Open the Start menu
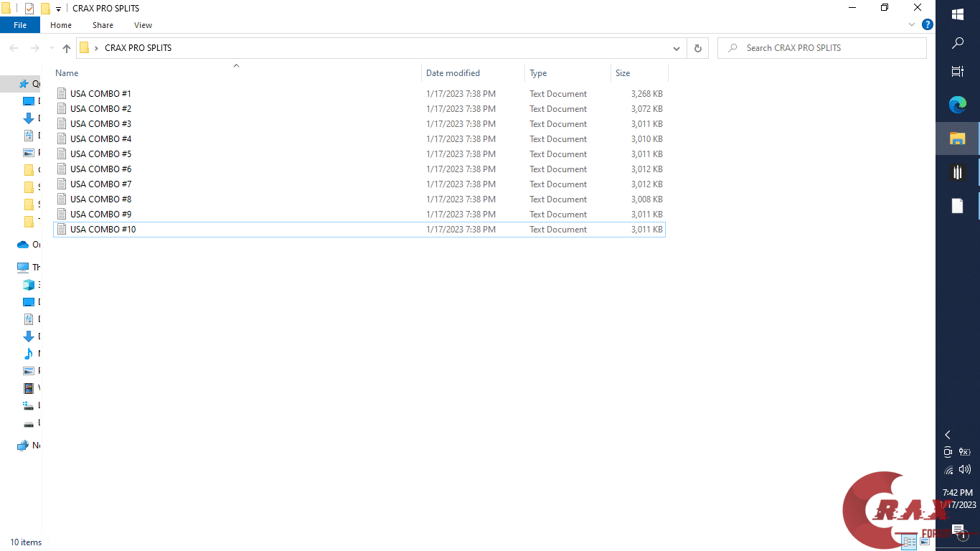 [957, 13]
